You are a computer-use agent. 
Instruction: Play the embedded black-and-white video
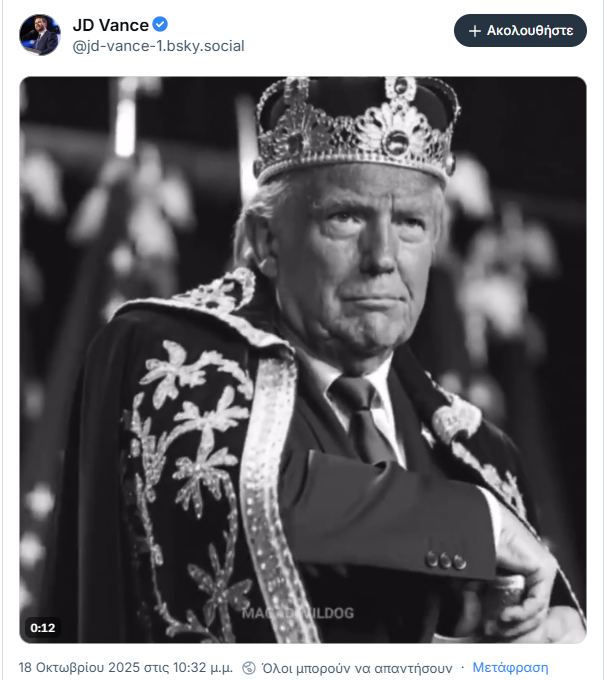pyautogui.click(x=303, y=361)
